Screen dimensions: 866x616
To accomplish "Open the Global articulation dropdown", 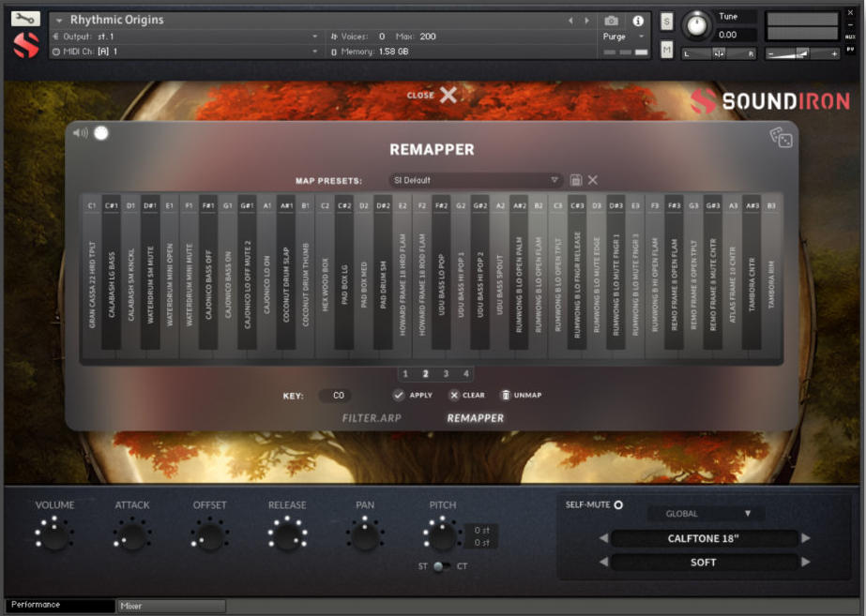I will (706, 513).
